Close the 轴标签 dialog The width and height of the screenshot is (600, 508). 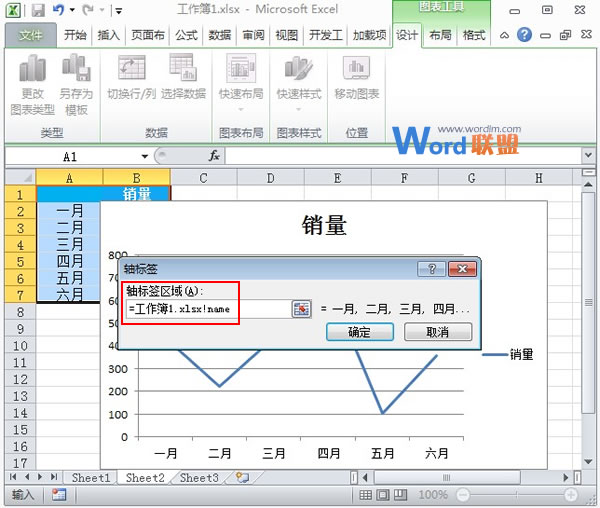point(462,269)
